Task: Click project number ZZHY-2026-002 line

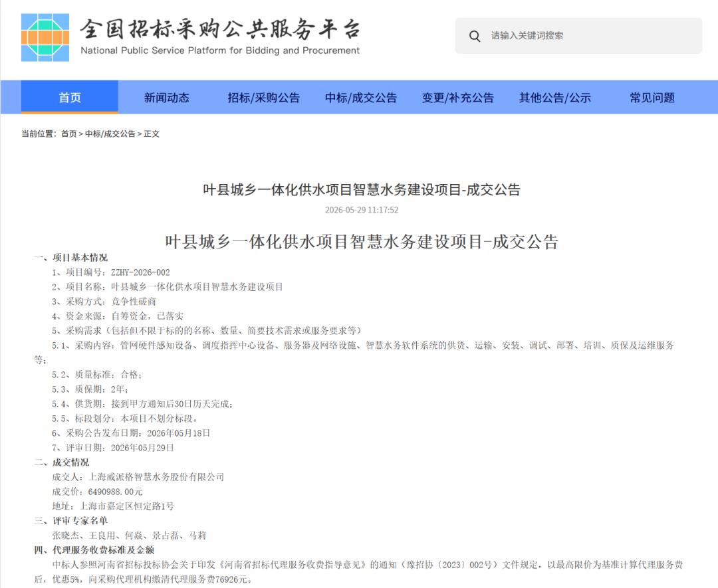Action: tap(111, 272)
